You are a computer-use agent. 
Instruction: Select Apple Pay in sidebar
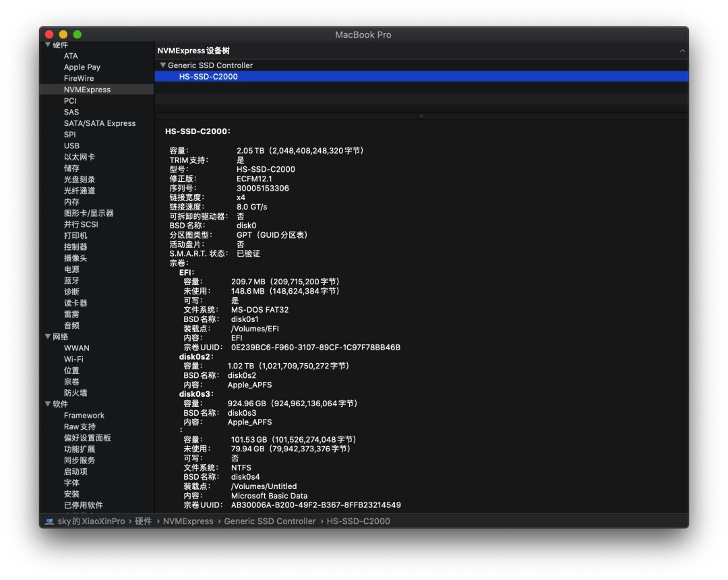pos(82,67)
